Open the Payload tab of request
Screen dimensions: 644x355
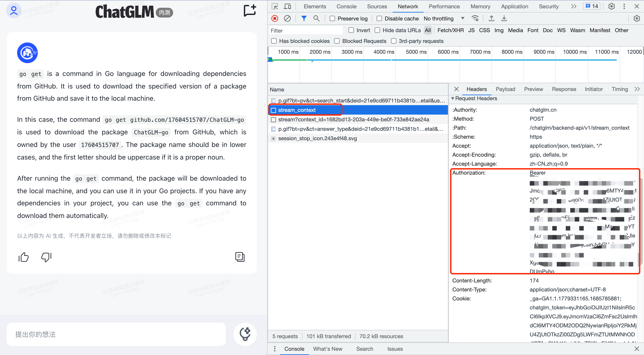[x=505, y=89]
